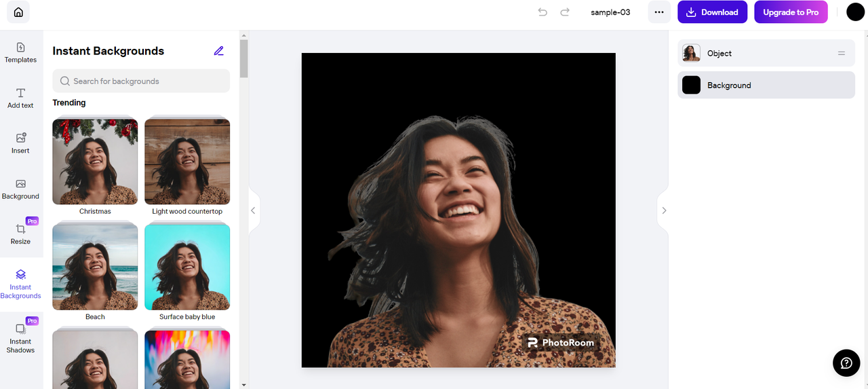Click the Object layer thumbnail
Image resolution: width=868 pixels, height=389 pixels.
point(691,53)
